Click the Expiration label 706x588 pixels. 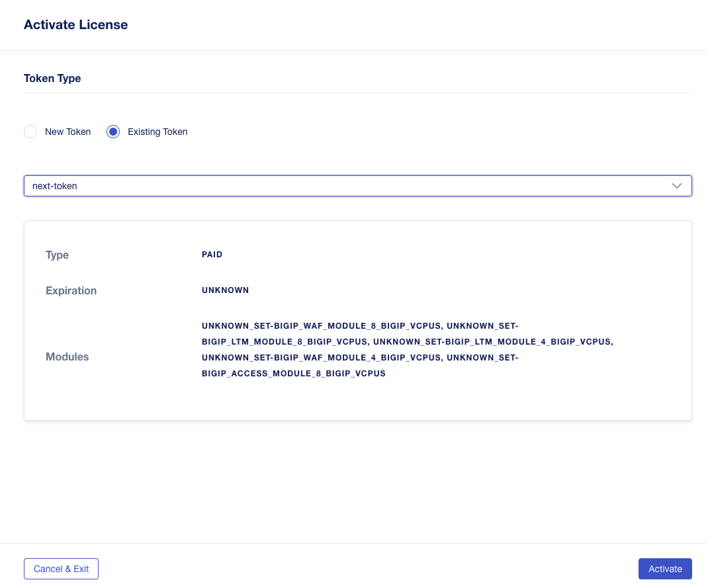[x=71, y=290]
